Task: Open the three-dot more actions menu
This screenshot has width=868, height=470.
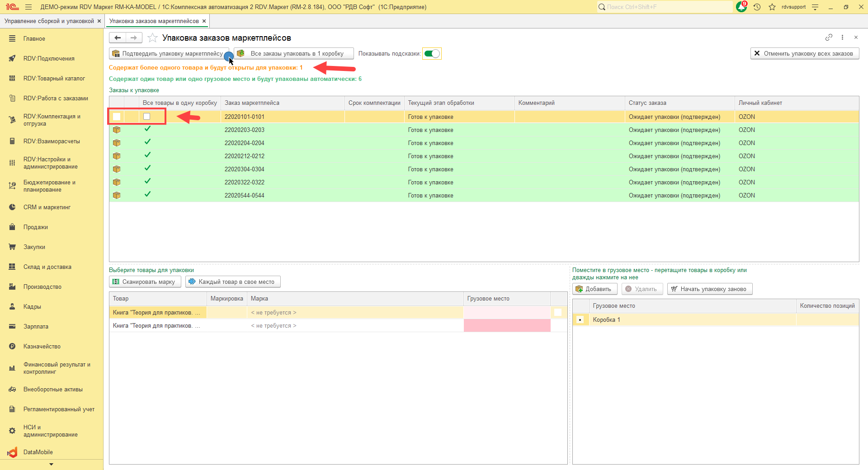Action: pyautogui.click(x=842, y=38)
